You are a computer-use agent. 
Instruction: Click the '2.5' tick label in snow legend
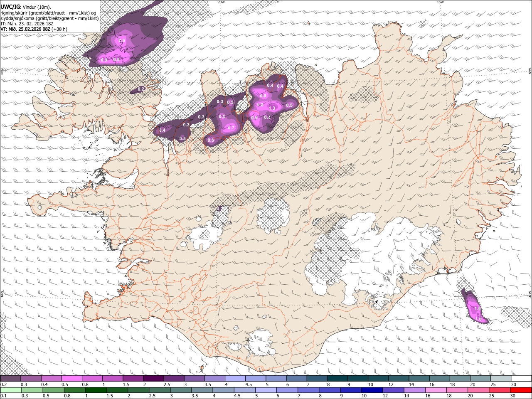pyautogui.click(x=167, y=384)
